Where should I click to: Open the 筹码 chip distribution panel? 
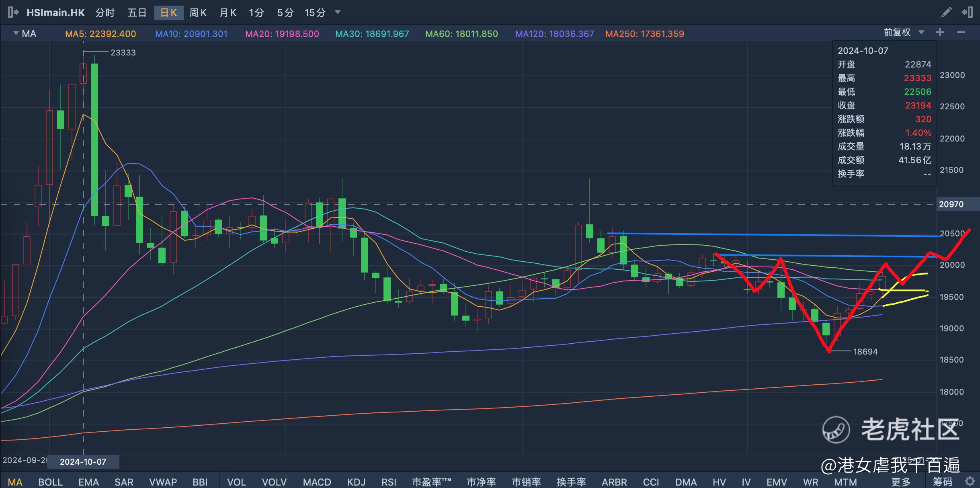tap(943, 482)
